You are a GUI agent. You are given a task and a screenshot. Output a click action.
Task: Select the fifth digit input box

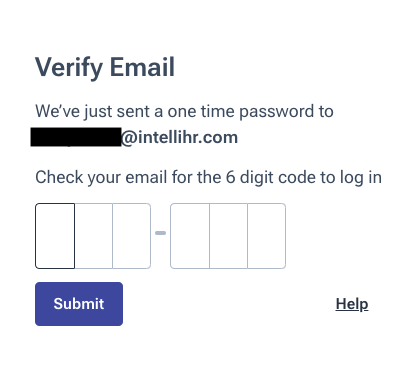click(x=229, y=236)
